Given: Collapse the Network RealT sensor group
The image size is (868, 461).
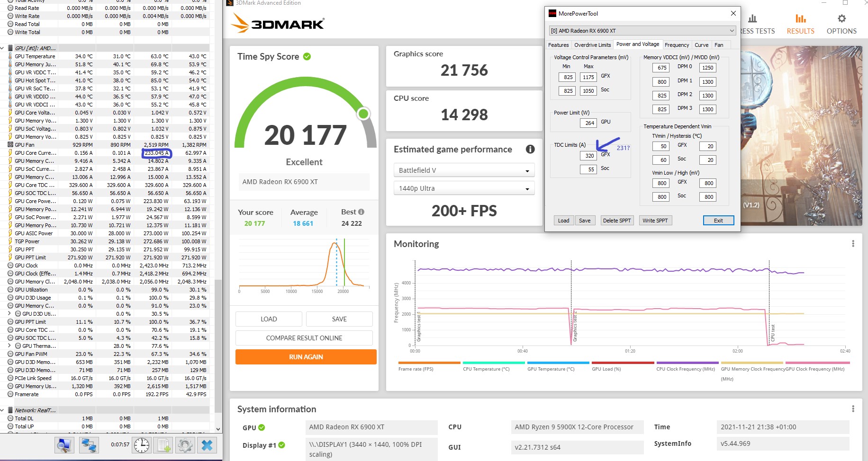Looking at the screenshot, I should (x=3, y=410).
